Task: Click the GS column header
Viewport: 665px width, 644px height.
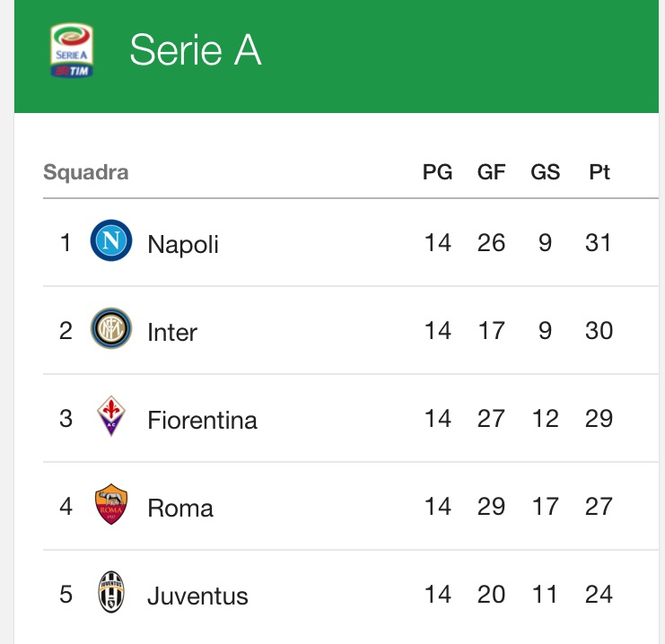Action: click(546, 172)
